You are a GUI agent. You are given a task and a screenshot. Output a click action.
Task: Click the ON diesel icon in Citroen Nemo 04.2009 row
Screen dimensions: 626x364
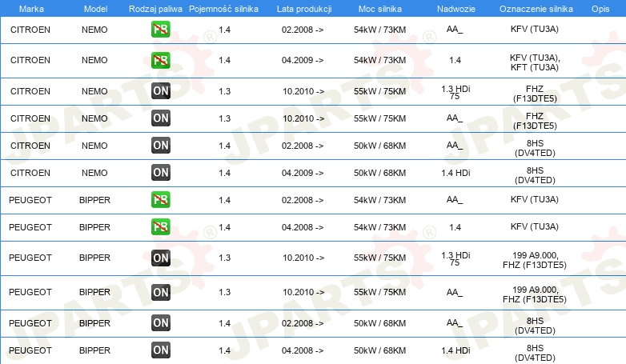[160, 173]
